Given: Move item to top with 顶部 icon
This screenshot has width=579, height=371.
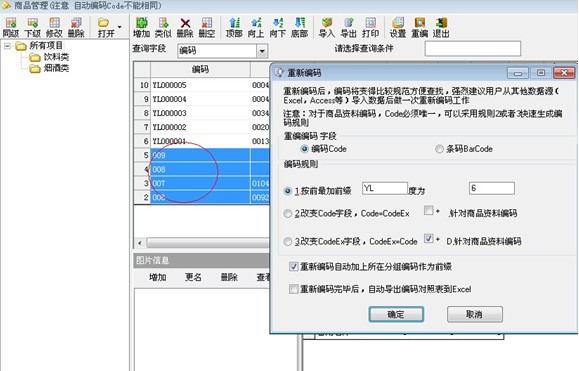Looking at the screenshot, I should [x=234, y=27].
